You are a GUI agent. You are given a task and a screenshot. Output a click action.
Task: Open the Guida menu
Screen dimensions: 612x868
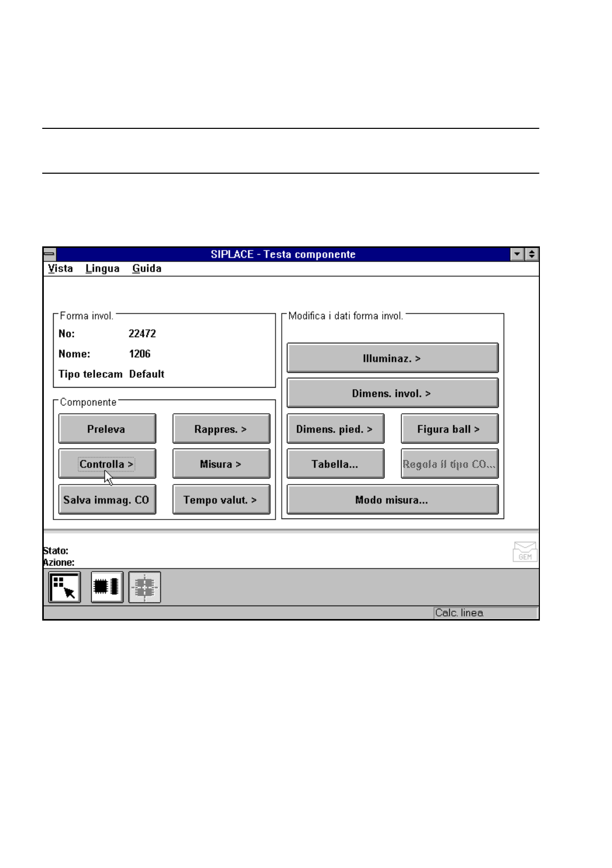pyautogui.click(x=147, y=269)
